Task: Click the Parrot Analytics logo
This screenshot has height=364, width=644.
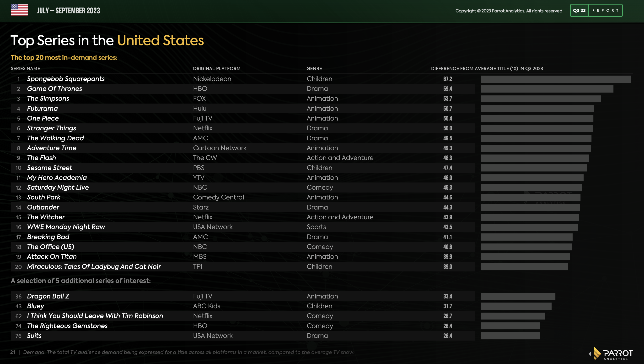Action: coord(613,353)
